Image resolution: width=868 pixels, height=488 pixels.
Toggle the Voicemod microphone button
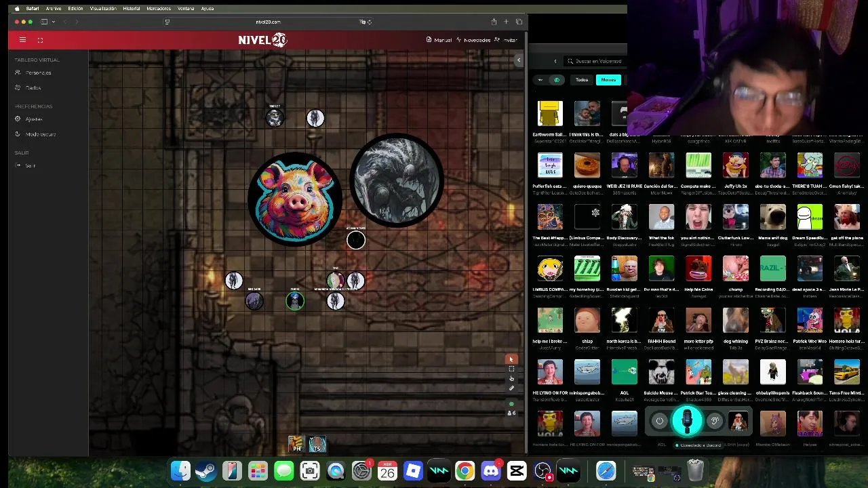687,421
